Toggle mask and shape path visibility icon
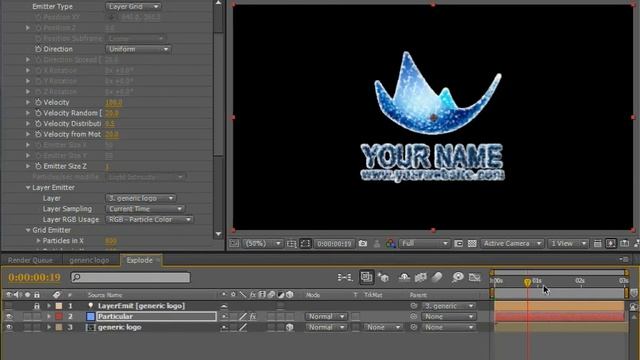 [305, 244]
